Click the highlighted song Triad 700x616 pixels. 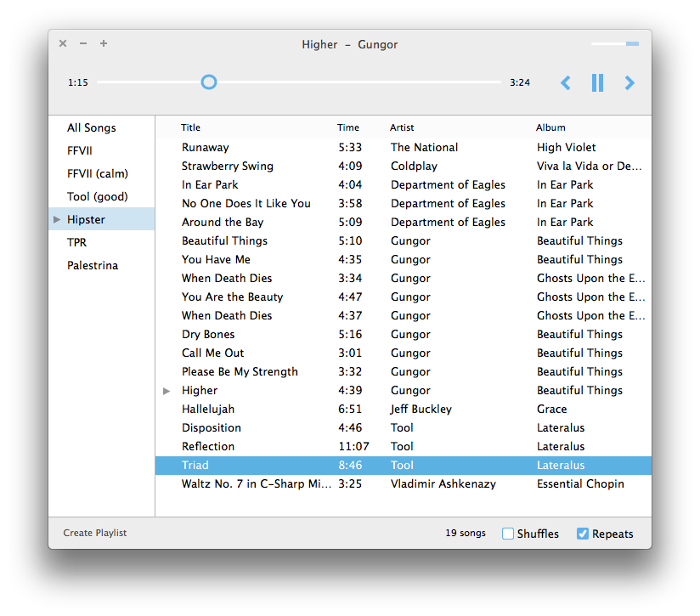[x=404, y=465]
